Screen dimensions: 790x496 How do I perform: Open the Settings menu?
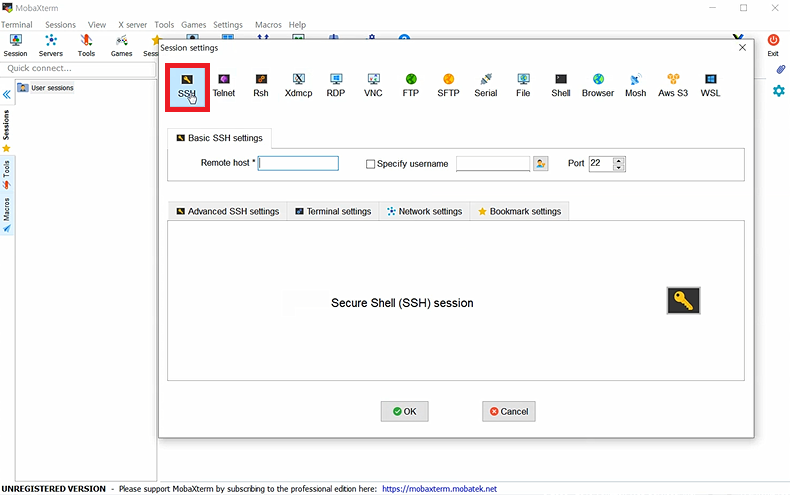click(228, 25)
